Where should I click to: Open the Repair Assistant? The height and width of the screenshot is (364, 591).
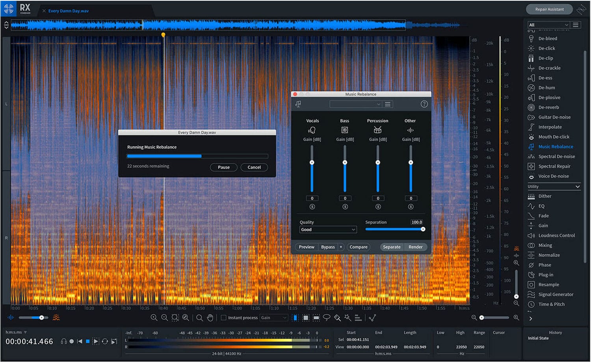point(549,9)
